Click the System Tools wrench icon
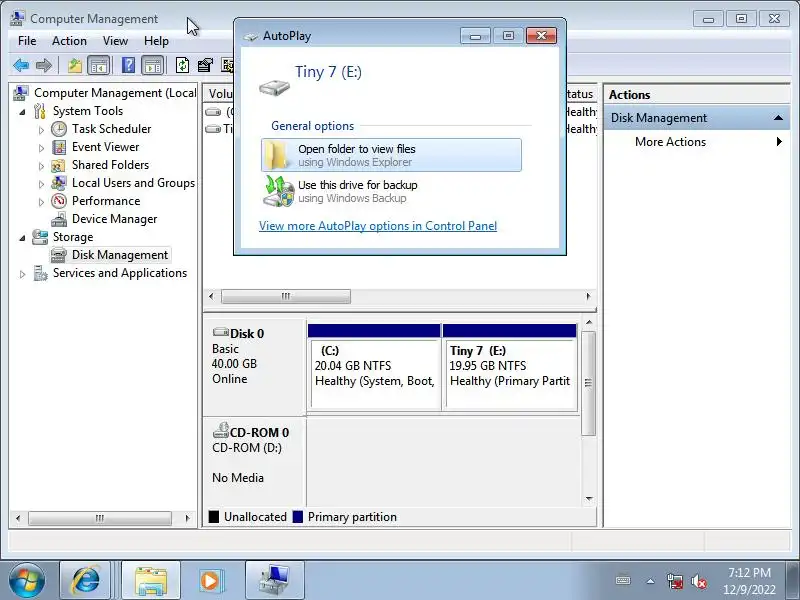The height and width of the screenshot is (600, 800). (40, 111)
